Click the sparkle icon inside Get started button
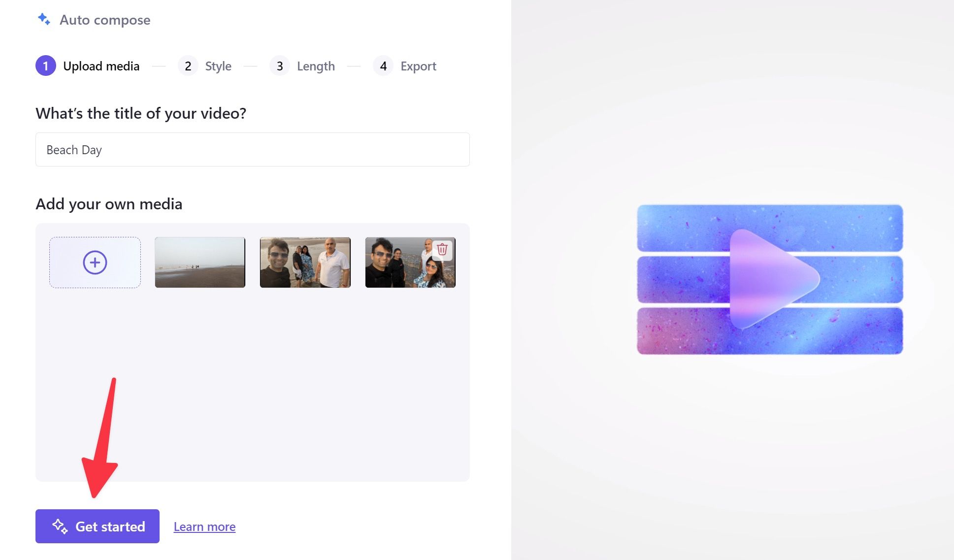 pyautogui.click(x=62, y=526)
